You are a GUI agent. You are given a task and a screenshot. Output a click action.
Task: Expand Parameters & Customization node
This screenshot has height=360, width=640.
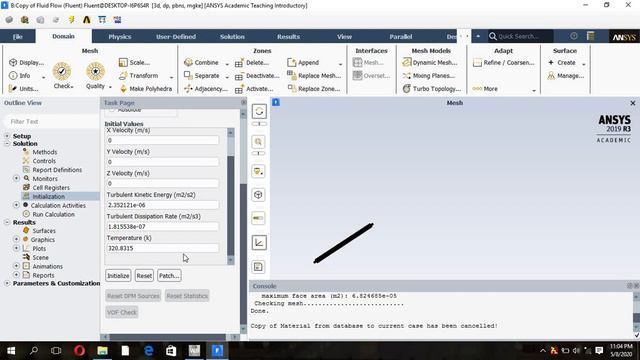pos(7,283)
